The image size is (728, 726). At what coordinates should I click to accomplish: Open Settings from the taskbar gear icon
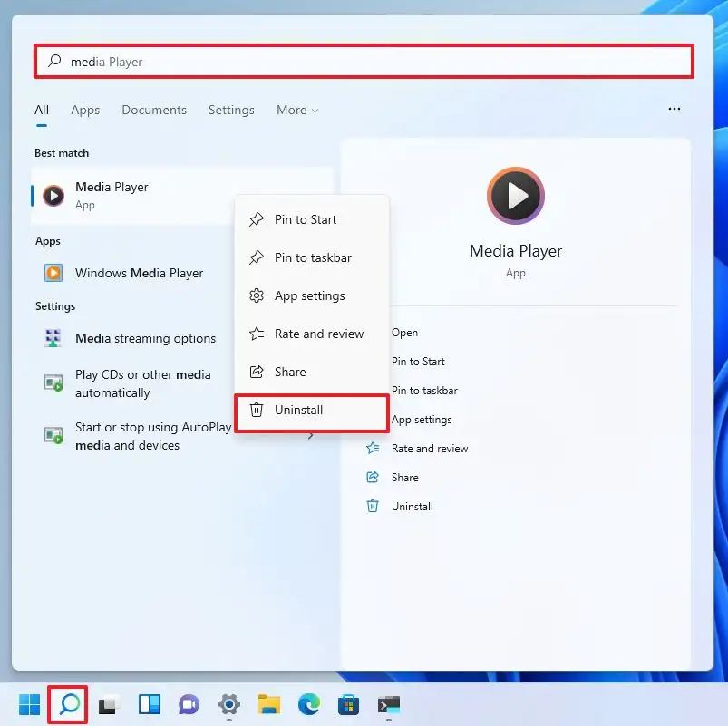[x=229, y=704]
